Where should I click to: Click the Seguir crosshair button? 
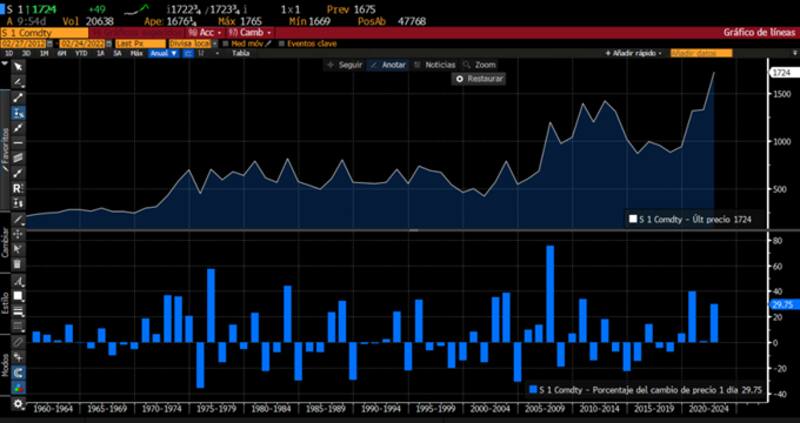(343, 64)
